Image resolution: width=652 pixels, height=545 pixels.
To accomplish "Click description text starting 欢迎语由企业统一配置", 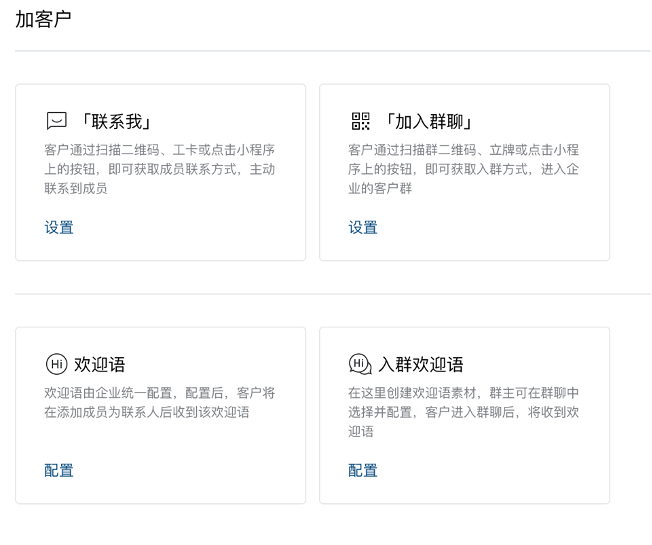I will coord(160,402).
